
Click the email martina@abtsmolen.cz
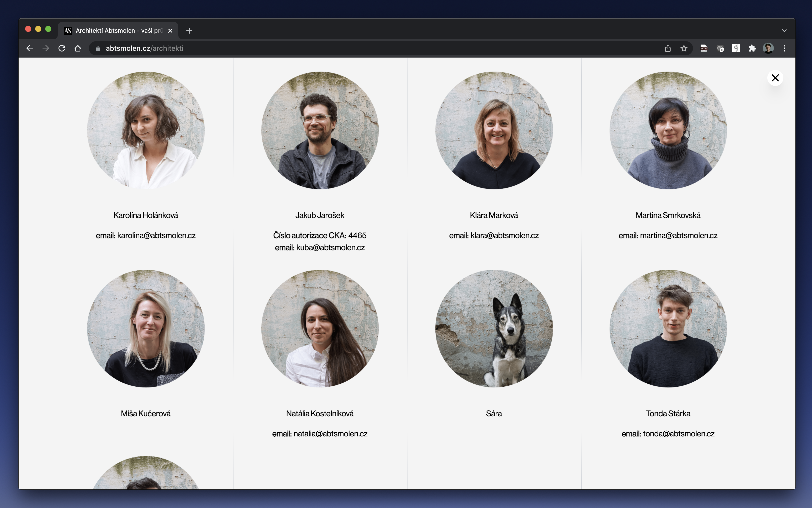tap(679, 235)
